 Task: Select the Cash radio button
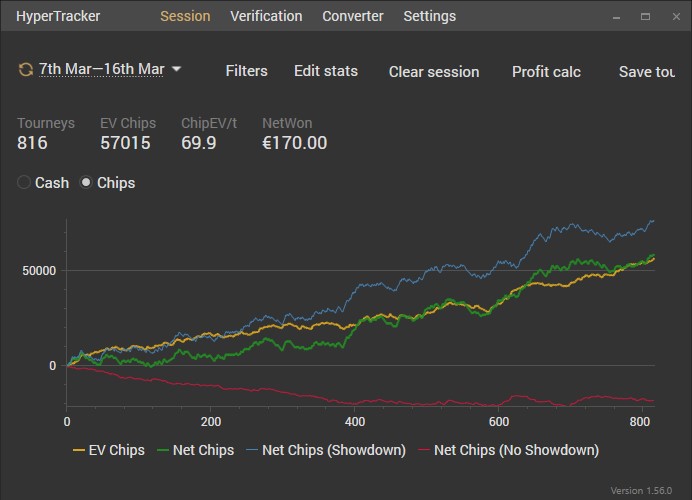pos(25,183)
